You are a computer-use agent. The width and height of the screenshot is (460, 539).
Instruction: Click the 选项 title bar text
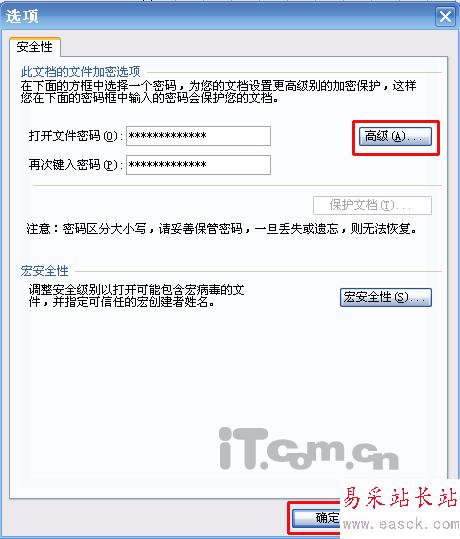22,16
